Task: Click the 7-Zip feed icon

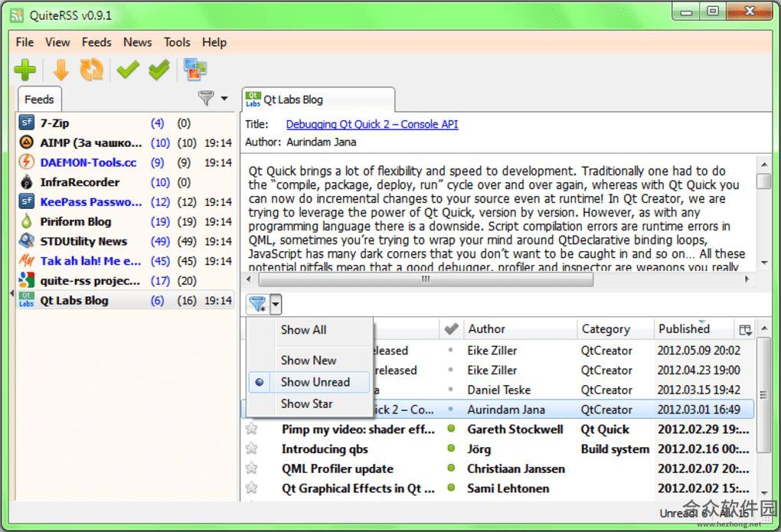Action: coord(26,122)
